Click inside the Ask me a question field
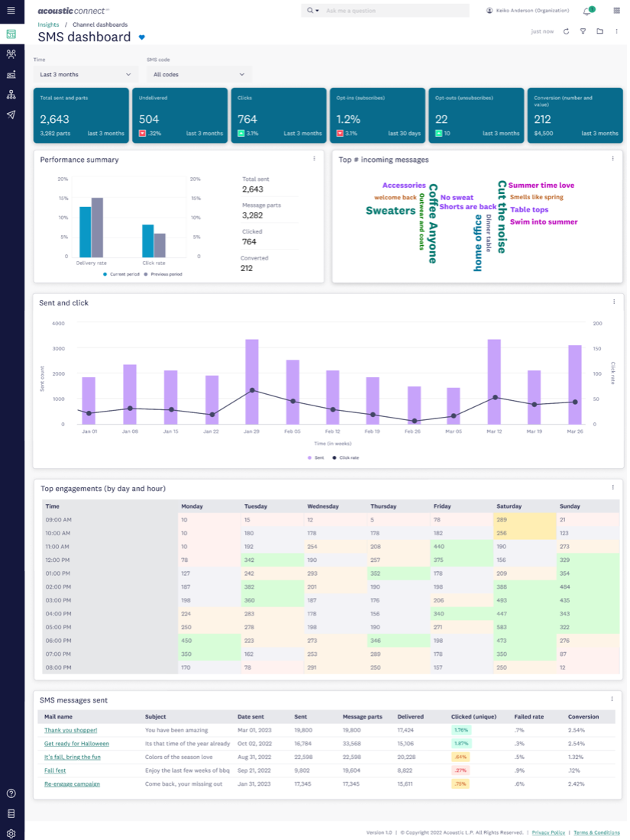Image resolution: width=630 pixels, height=840 pixels. 382,11
